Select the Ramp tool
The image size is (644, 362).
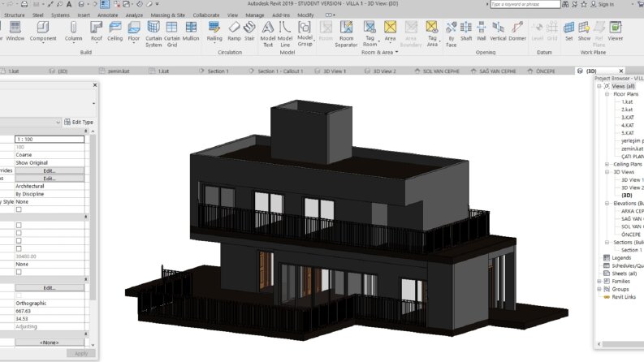coord(234,31)
